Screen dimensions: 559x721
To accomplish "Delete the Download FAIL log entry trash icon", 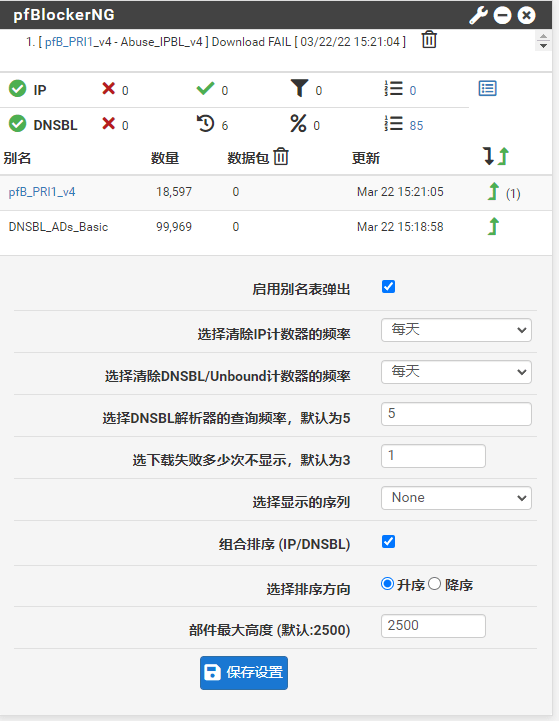I will pyautogui.click(x=429, y=40).
